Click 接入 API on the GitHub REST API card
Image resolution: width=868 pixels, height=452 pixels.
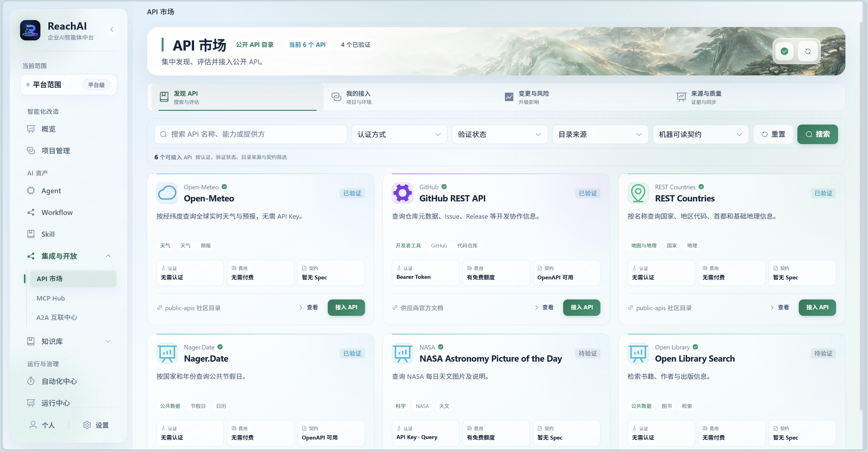(x=581, y=307)
